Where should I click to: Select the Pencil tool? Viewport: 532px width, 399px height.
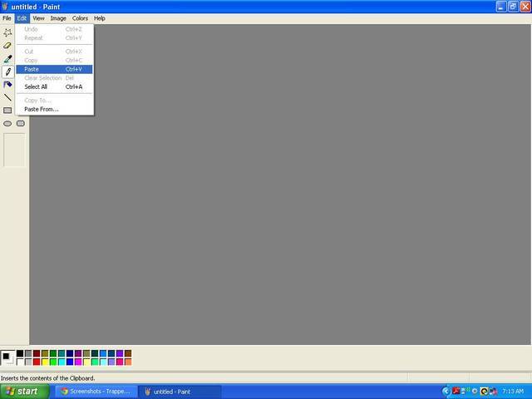7,71
